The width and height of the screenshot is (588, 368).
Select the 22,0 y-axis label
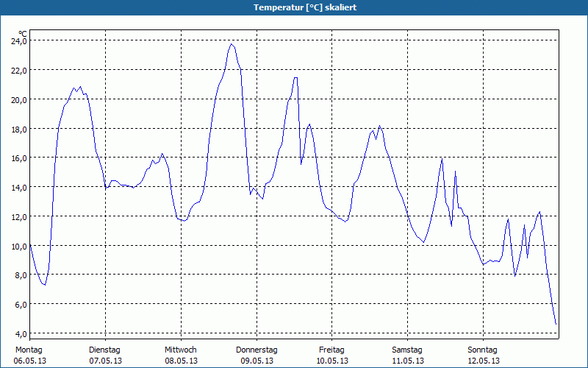pyautogui.click(x=19, y=70)
